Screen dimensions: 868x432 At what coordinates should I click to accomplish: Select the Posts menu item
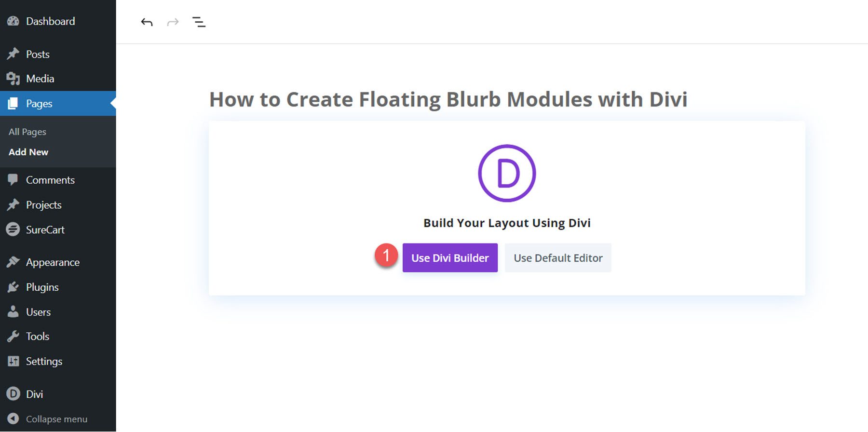pos(38,54)
